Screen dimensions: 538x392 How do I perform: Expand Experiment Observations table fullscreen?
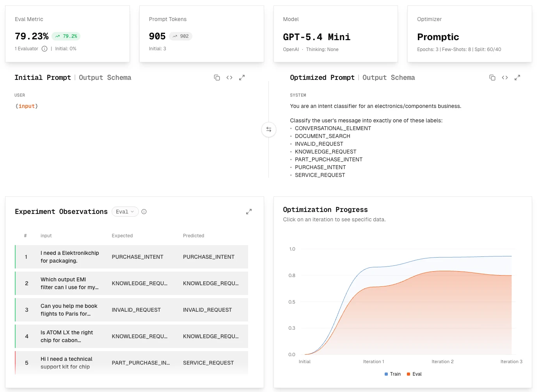click(249, 212)
